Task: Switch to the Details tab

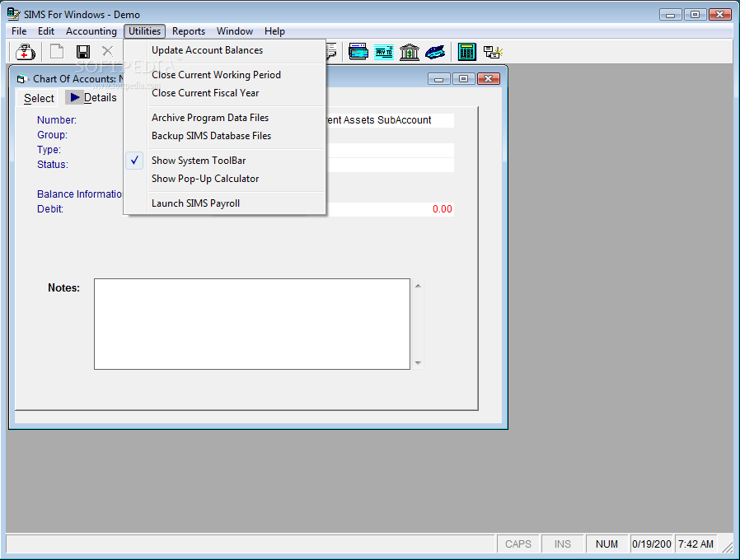Action: coord(93,98)
